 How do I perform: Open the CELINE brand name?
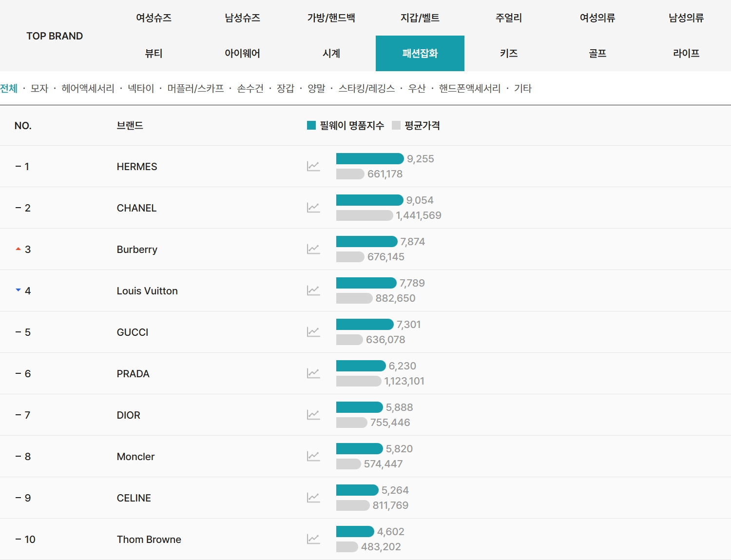point(134,498)
